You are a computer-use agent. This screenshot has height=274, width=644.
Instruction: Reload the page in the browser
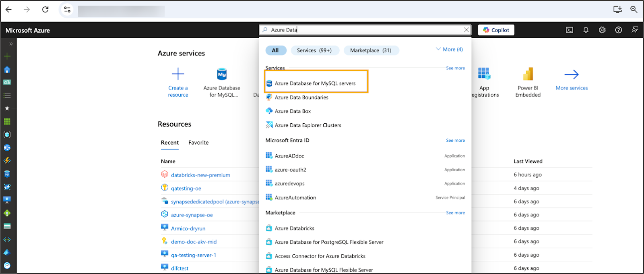[45, 9]
